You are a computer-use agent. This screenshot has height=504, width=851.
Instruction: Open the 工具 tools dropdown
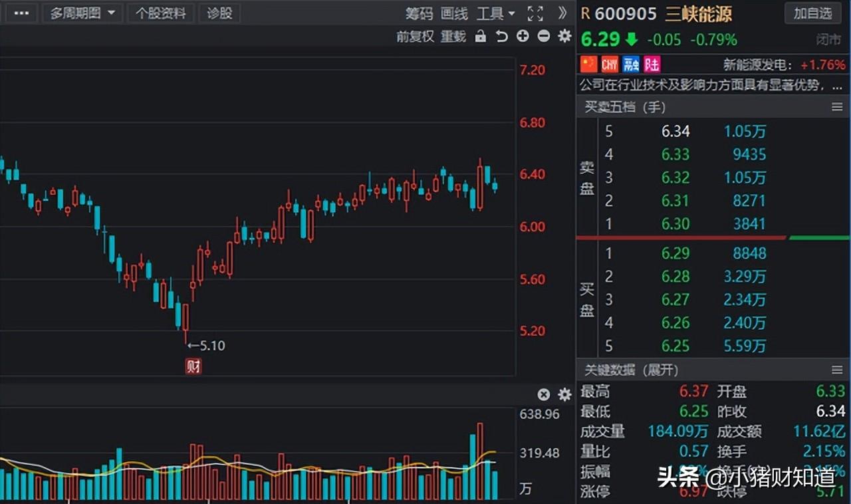[x=495, y=13]
